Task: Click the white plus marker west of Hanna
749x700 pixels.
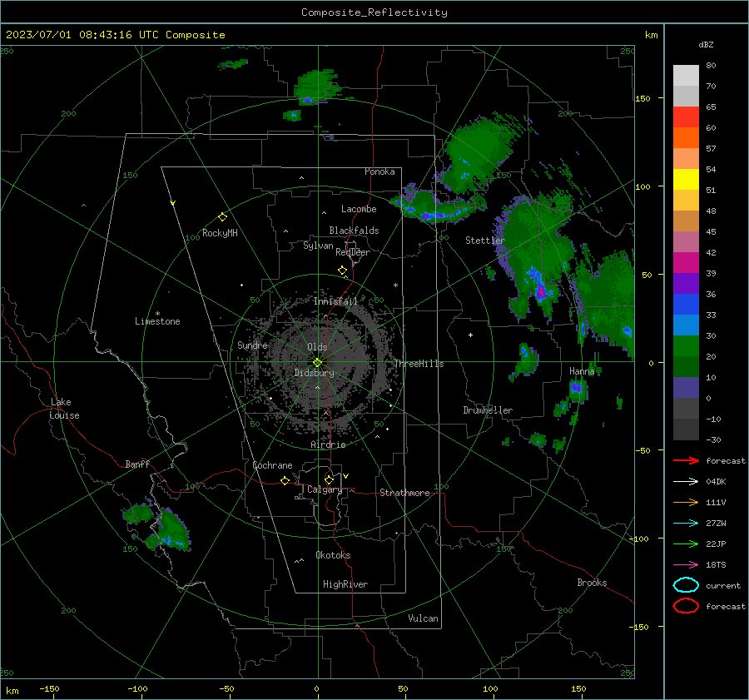Action: pyautogui.click(x=470, y=335)
